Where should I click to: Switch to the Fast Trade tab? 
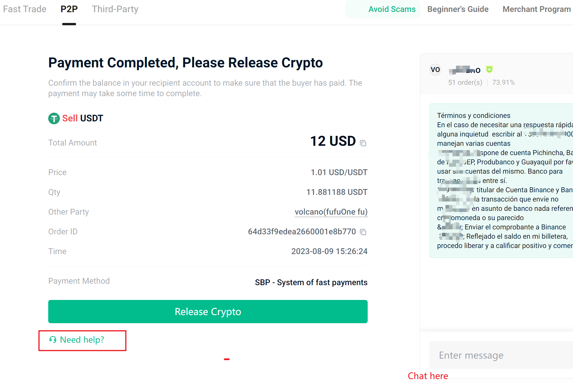(x=25, y=9)
